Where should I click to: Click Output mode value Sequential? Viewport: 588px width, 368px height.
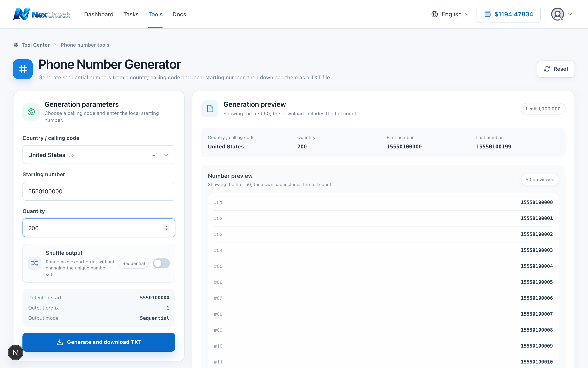tap(155, 318)
